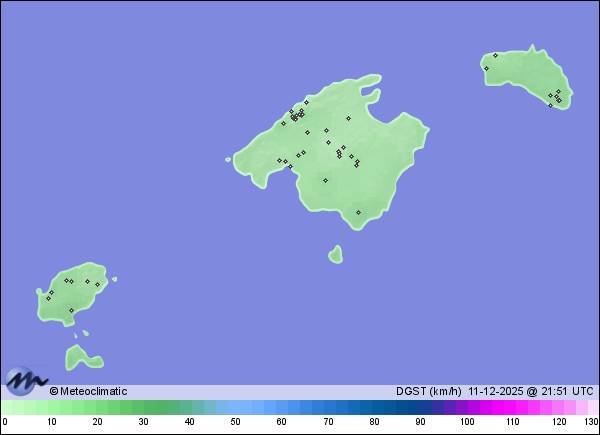
Task: Click the small Cabrera island south of Mallorca
Action: tap(335, 255)
